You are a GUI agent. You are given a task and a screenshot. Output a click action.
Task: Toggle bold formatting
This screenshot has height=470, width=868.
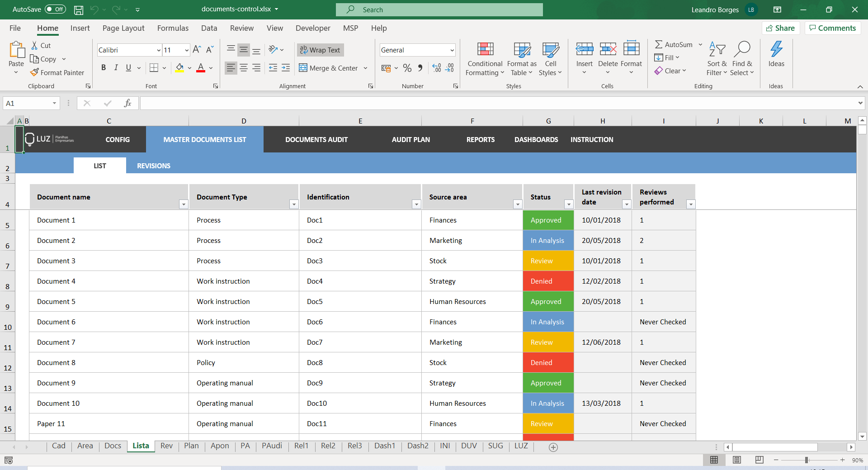104,67
